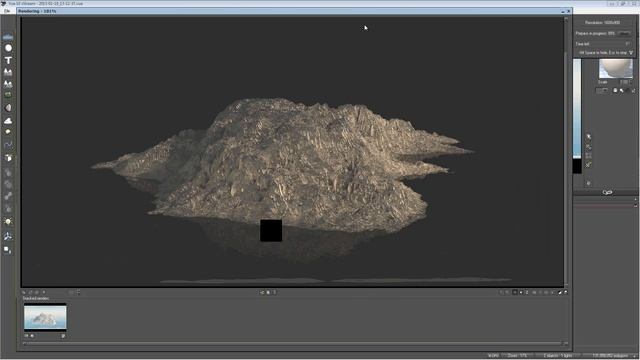Add a sun light source

click(8, 222)
